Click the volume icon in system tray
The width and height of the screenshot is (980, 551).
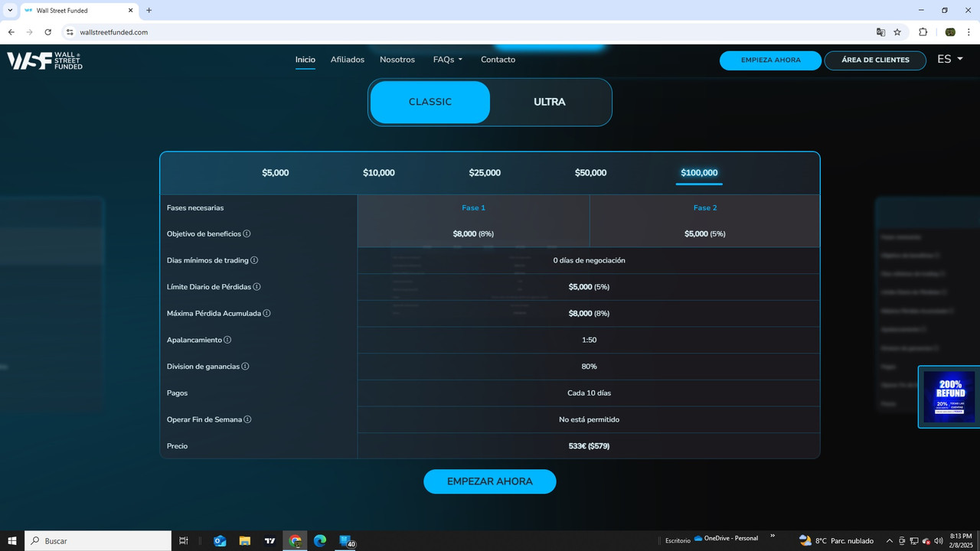[939, 541]
